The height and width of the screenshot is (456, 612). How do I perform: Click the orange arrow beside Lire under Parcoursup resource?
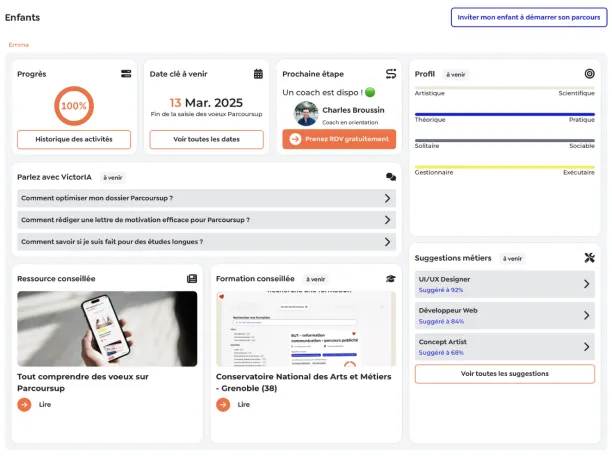click(x=24, y=404)
